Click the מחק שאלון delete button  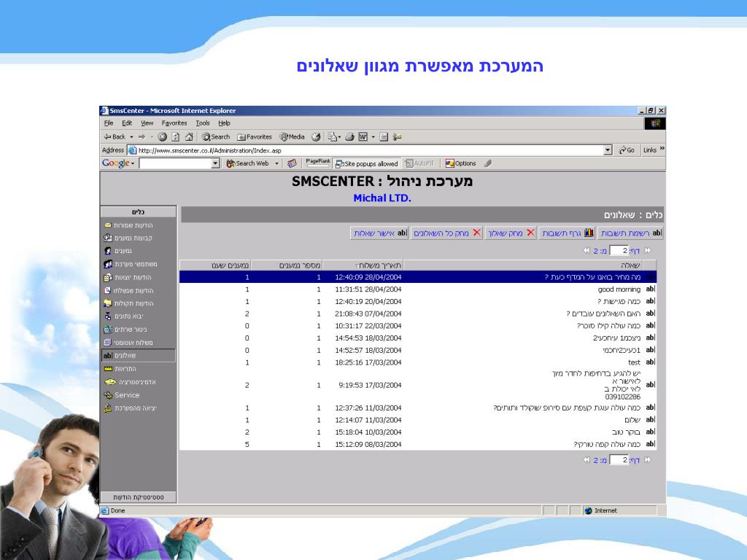coord(511,233)
